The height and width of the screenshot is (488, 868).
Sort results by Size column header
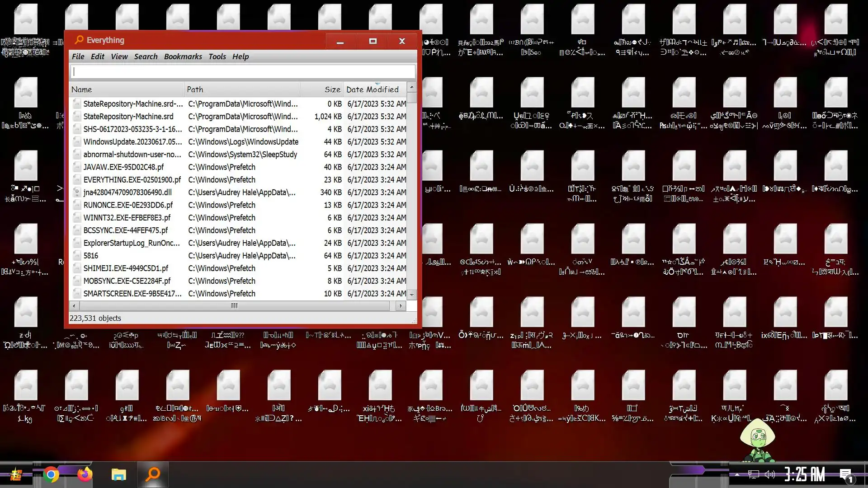coord(332,89)
